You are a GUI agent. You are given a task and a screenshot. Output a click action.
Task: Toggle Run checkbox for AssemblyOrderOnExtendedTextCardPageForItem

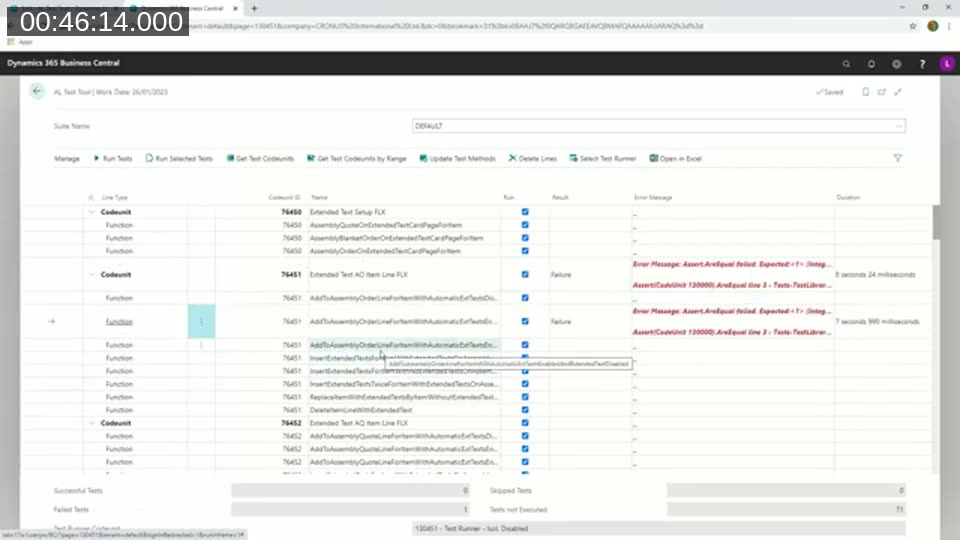[x=525, y=251]
